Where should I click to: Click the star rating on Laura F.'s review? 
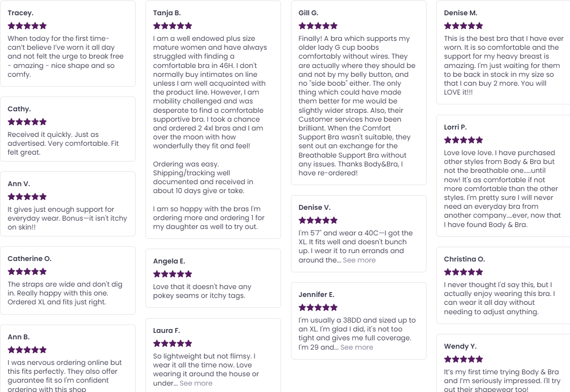tap(173, 343)
